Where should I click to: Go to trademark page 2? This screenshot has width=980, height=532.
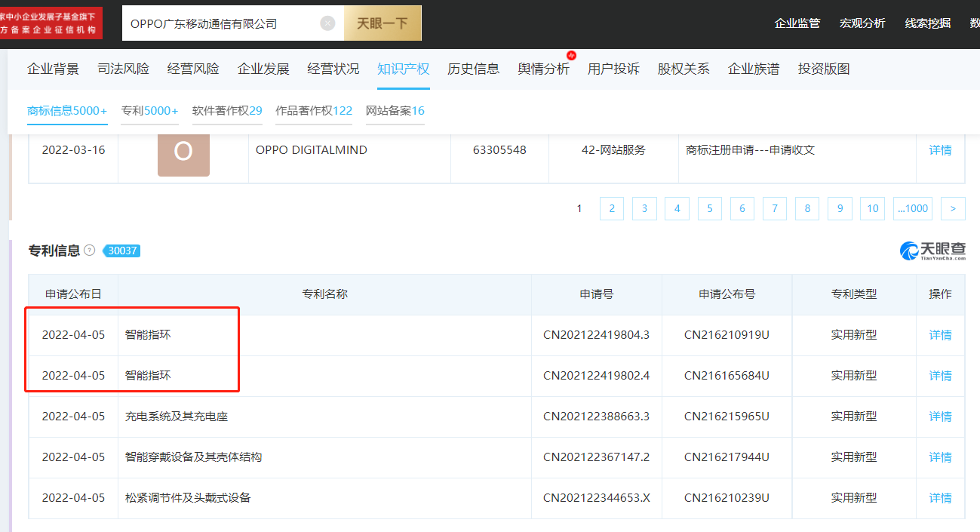pyautogui.click(x=612, y=208)
